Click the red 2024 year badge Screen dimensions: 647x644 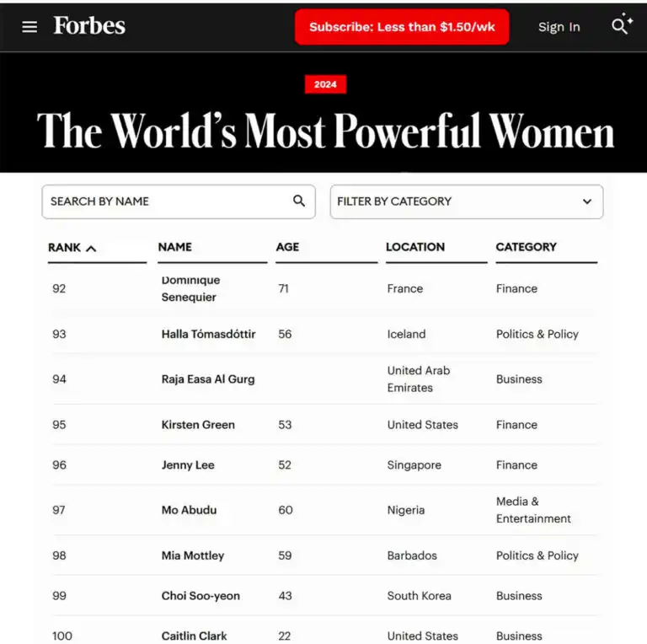(x=325, y=84)
